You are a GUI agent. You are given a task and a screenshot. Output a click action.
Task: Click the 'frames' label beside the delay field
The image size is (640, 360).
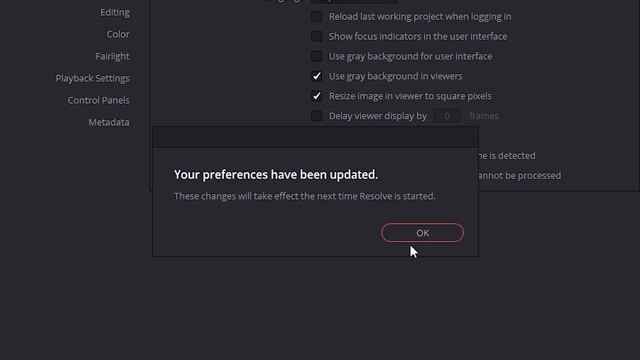click(x=484, y=116)
